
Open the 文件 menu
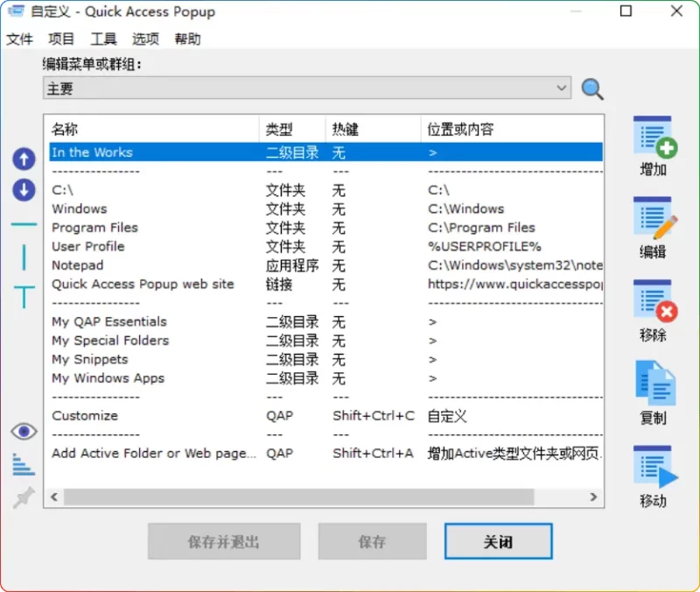[19, 39]
